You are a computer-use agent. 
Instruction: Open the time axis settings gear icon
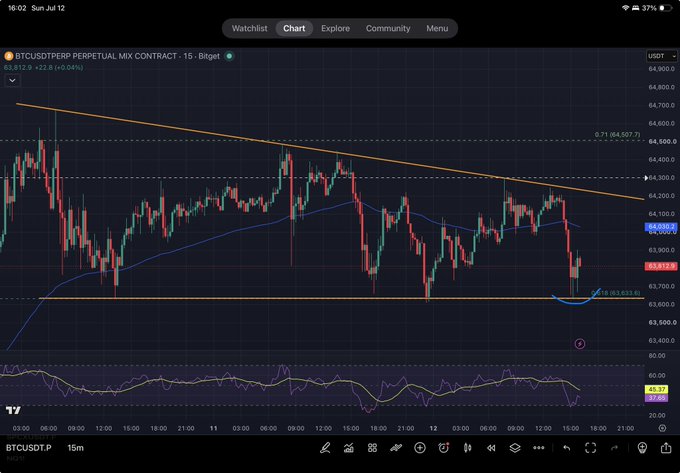[662, 428]
